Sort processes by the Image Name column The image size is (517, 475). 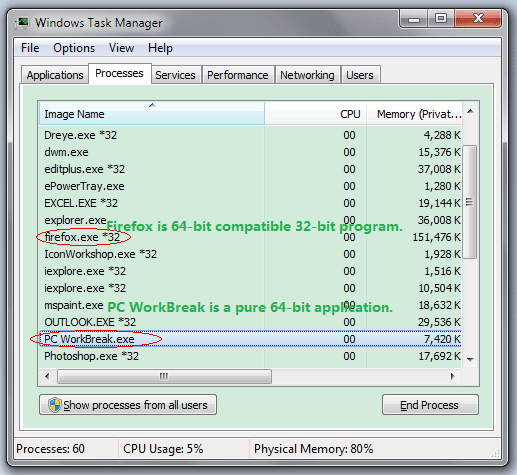point(152,114)
